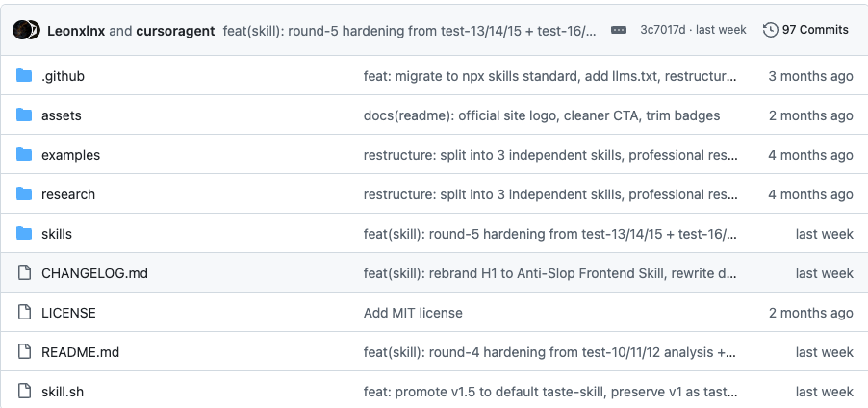
Task: Open latest commit message in header
Action: click(x=410, y=31)
